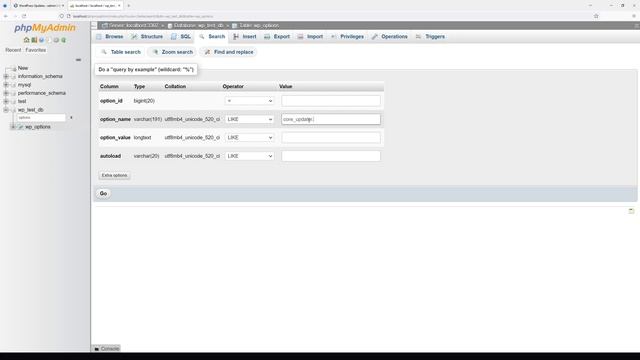This screenshot has height=360, width=640.
Task: Click the Browse tab icon
Action: (99, 37)
